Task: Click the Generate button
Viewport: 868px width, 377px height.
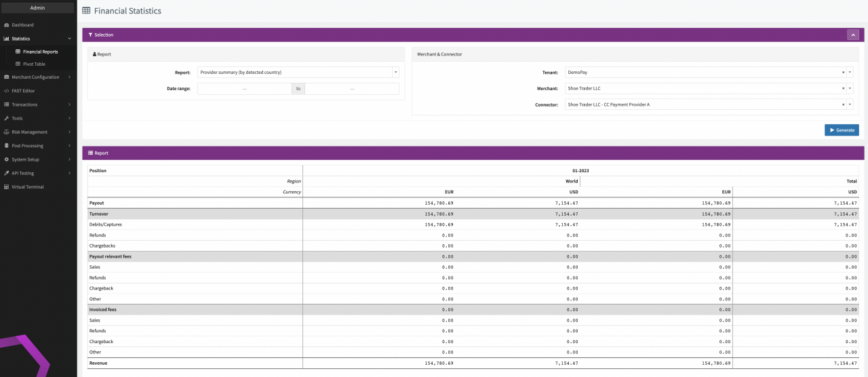Action: (842, 130)
